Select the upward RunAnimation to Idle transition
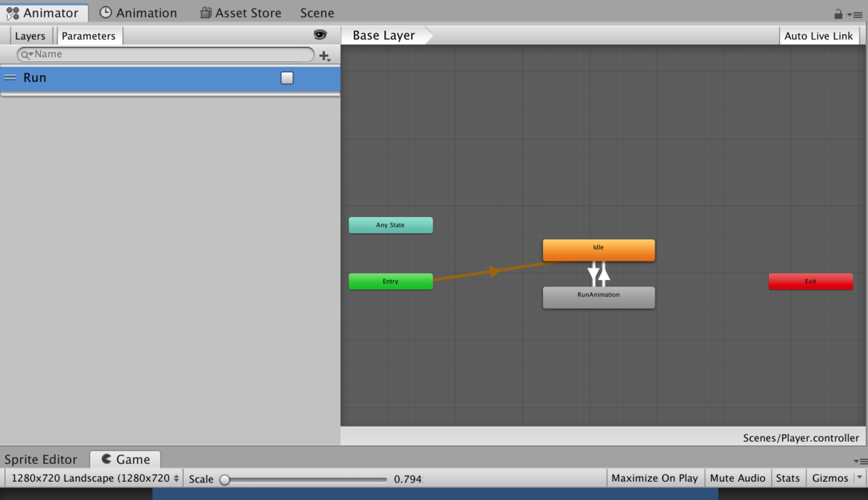Screen dimensions: 868x500 point(605,274)
